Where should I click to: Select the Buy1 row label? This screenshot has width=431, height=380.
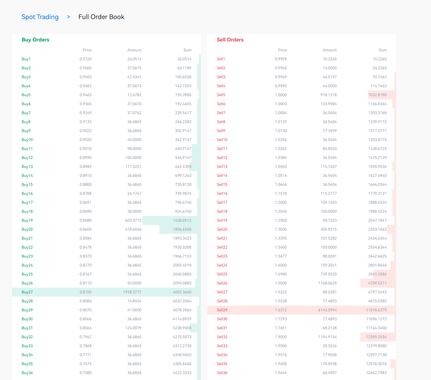pos(26,59)
